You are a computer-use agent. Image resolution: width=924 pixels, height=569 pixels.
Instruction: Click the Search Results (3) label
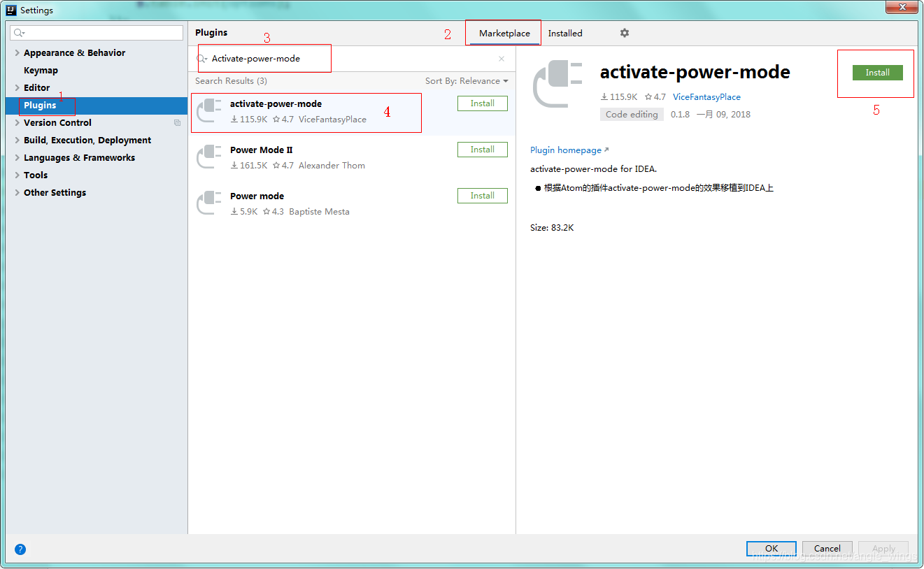pyautogui.click(x=231, y=81)
